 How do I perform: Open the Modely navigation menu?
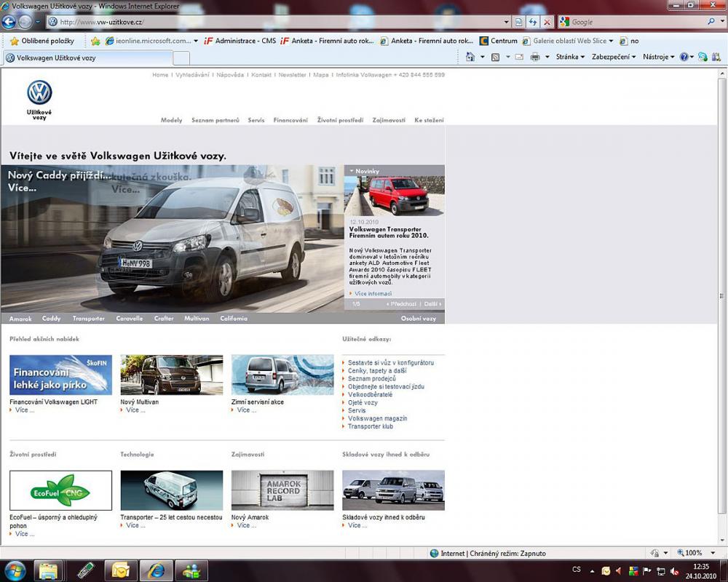pyautogui.click(x=171, y=120)
